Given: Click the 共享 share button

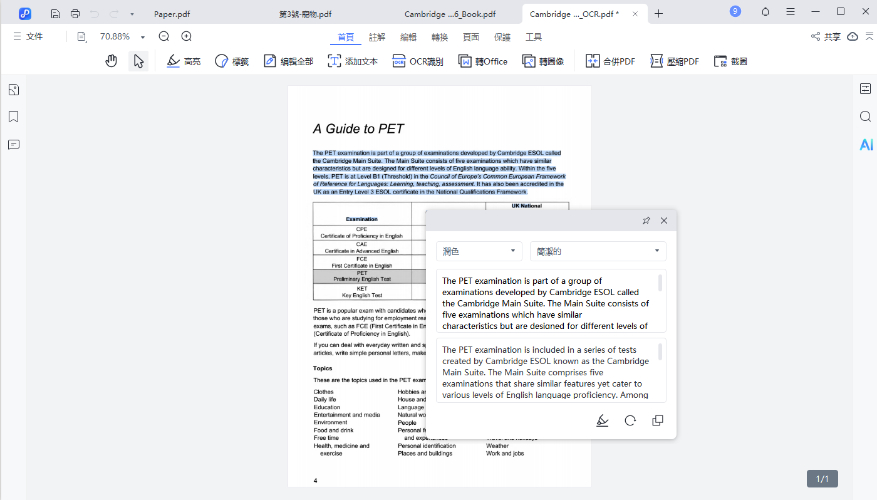Looking at the screenshot, I should coord(825,36).
